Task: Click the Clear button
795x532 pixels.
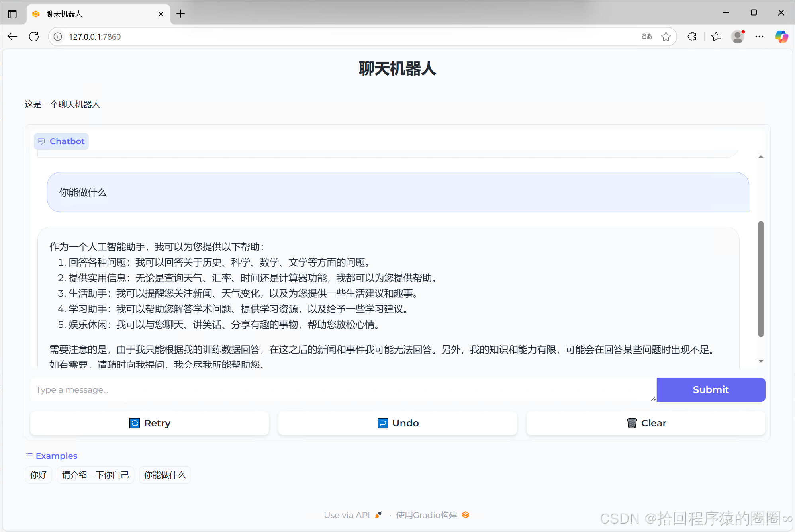Action: click(646, 423)
